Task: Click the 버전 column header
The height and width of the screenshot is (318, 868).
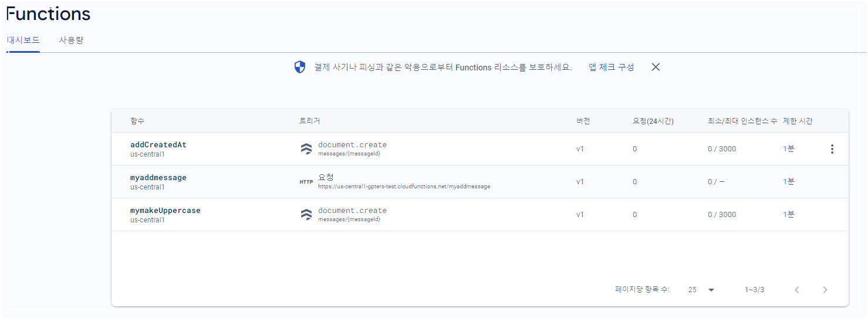Action: (583, 121)
